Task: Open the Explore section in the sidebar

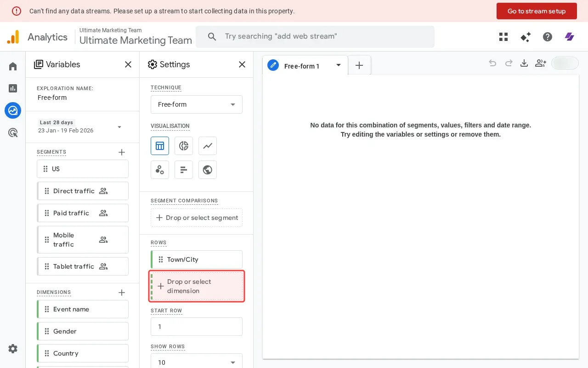Action: (13, 110)
